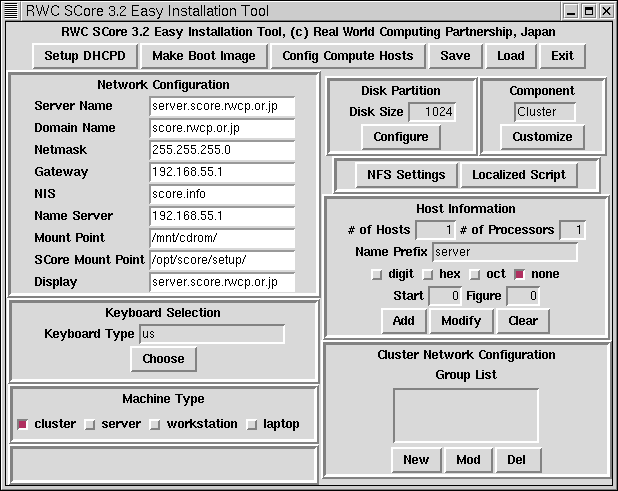
Task: Click the Figure value field
Action: click(x=523, y=296)
